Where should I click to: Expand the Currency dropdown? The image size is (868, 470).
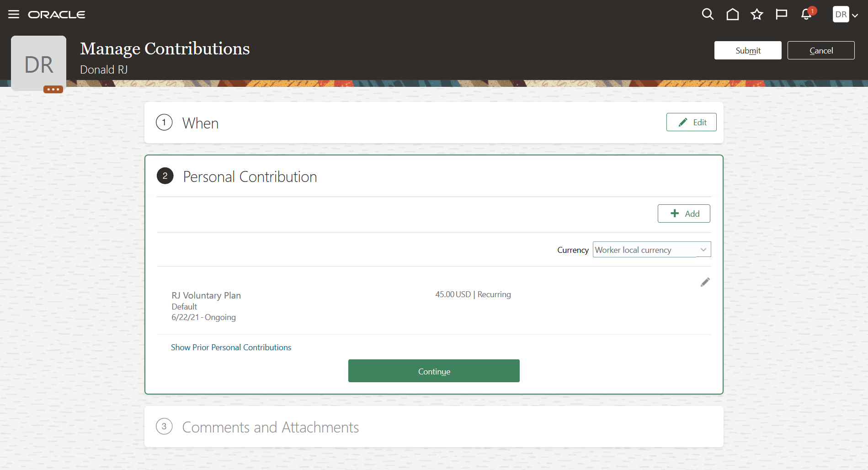coord(703,250)
